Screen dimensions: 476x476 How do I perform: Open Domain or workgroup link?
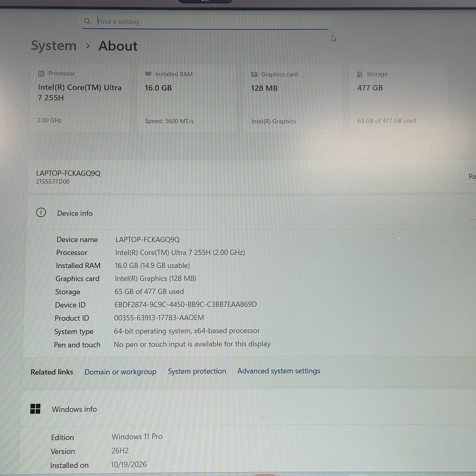pos(120,372)
